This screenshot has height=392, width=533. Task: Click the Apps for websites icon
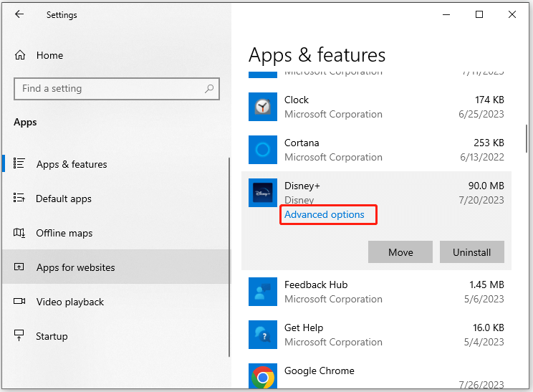(x=19, y=267)
